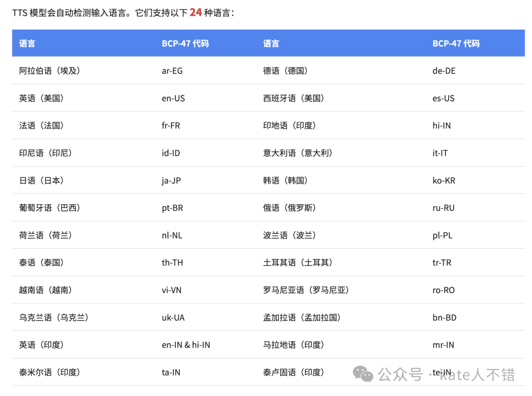Select the pt-BR code cell

coord(172,208)
